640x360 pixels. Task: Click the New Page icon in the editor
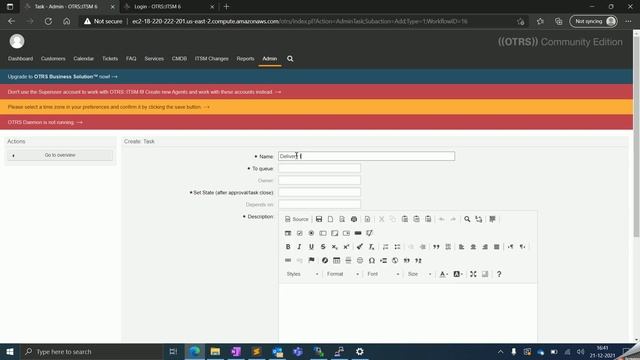tap(330, 219)
